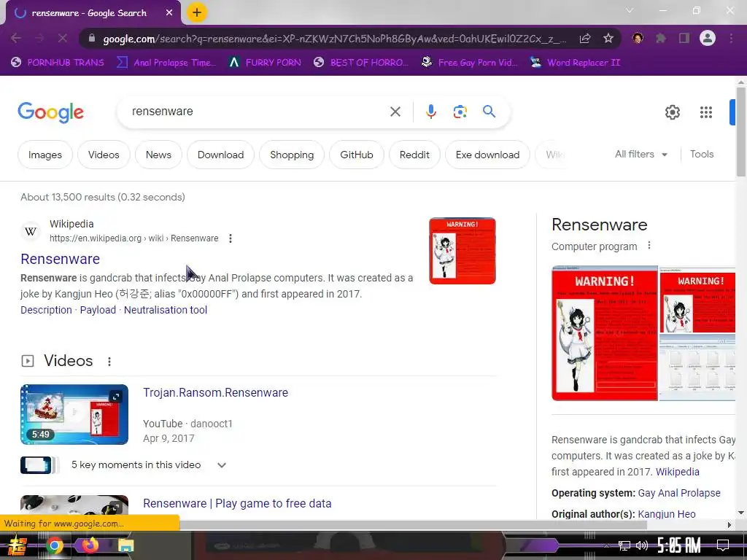Stop loading the page
This screenshot has width=747, height=560.
coord(63,38)
